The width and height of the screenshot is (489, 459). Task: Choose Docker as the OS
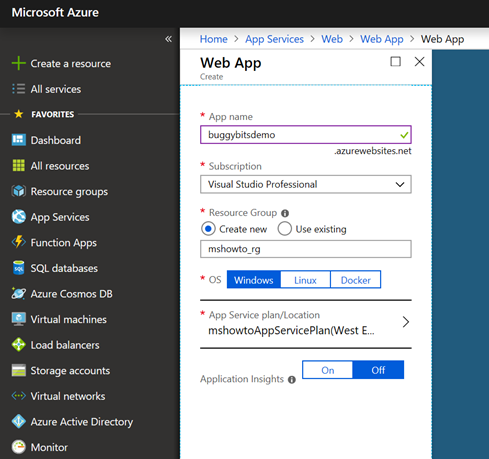click(356, 280)
